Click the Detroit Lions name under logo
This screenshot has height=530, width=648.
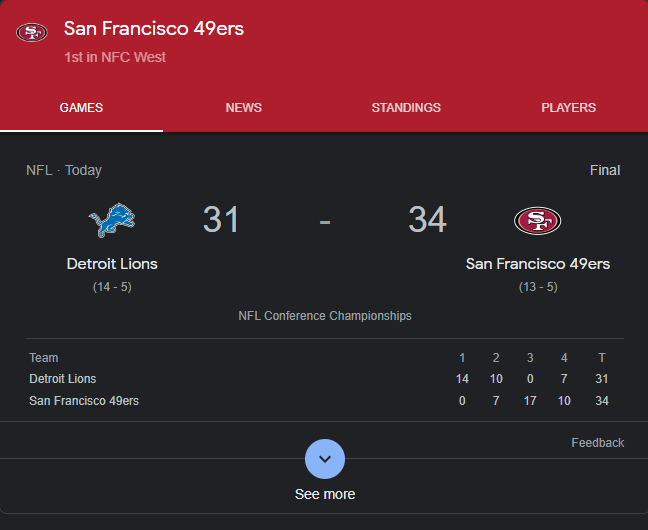pyautogui.click(x=112, y=264)
